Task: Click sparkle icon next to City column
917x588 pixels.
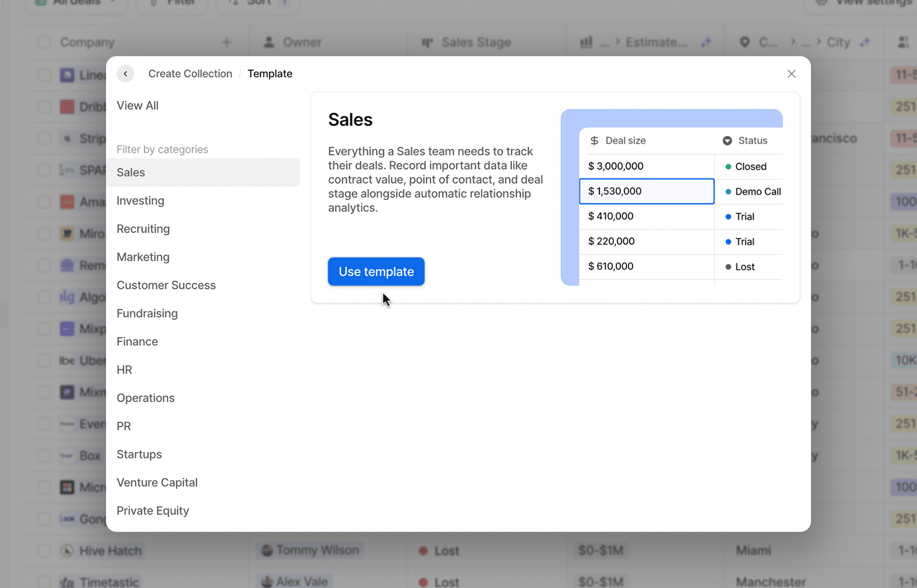Action: 865,42
